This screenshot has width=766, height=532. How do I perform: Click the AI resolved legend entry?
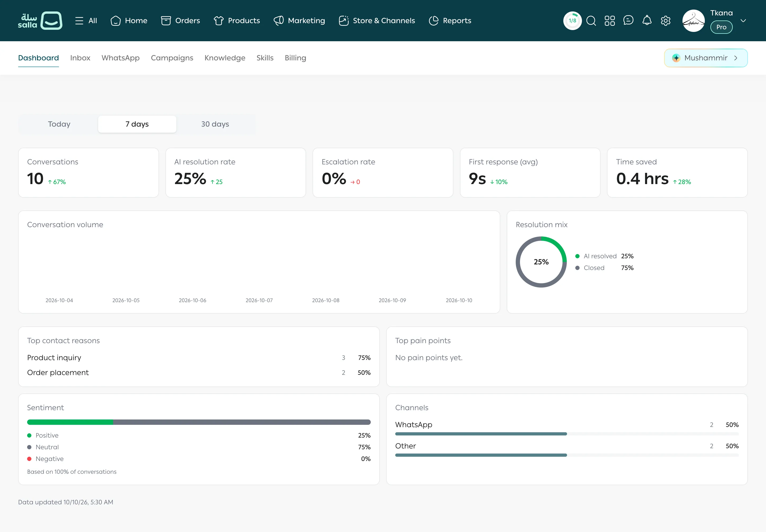click(x=604, y=256)
